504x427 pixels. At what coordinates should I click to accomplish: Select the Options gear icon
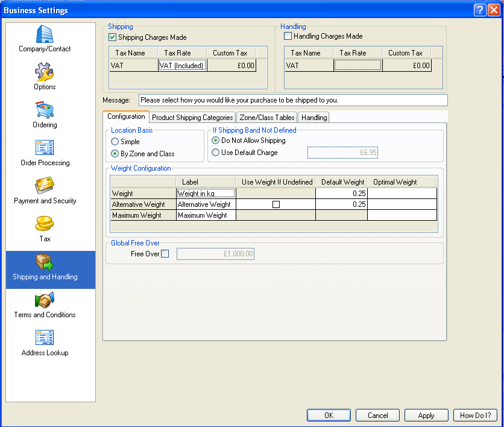point(45,72)
